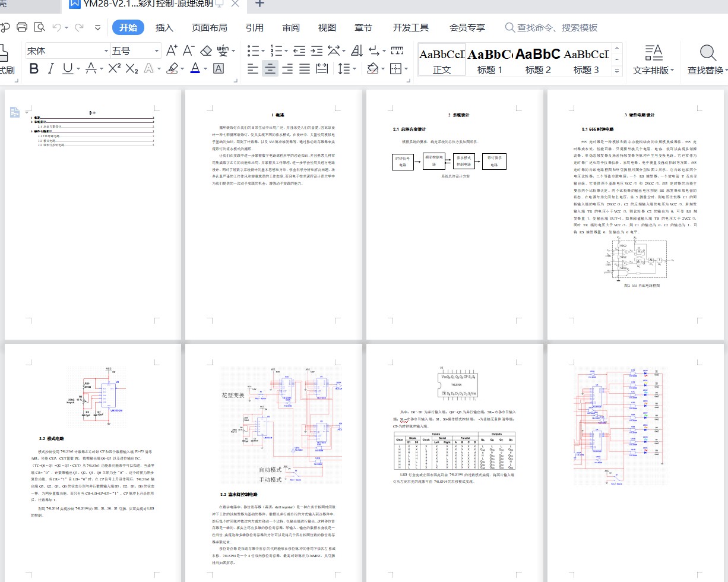The width and height of the screenshot is (728, 582).
Task: Switch to the 开始 ribbon tab
Action: click(128, 27)
